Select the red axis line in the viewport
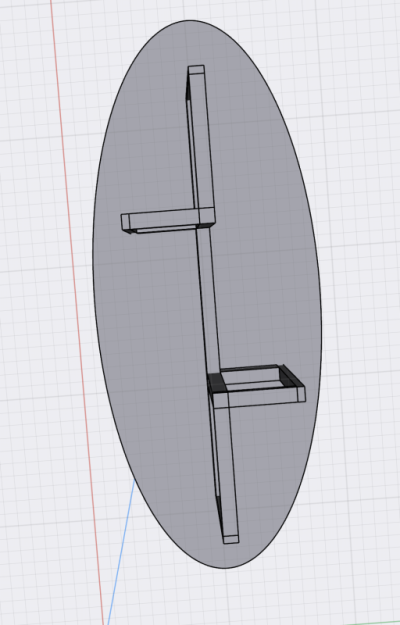The height and width of the screenshot is (625, 400). (x=76, y=311)
